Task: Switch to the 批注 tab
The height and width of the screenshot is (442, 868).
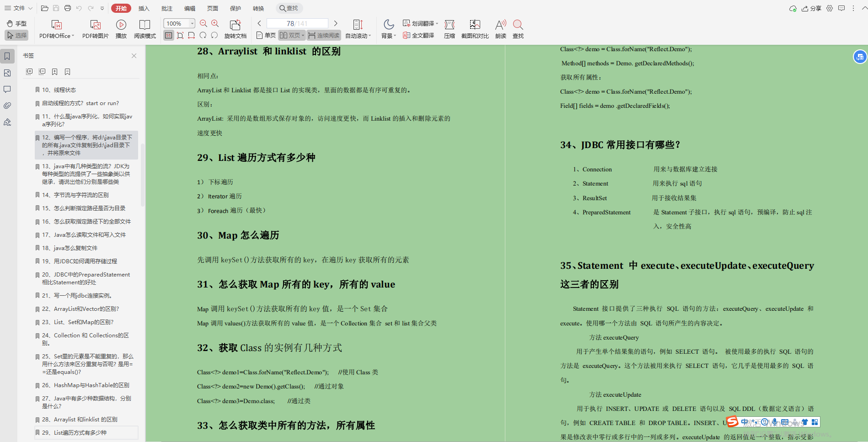Action: tap(167, 8)
